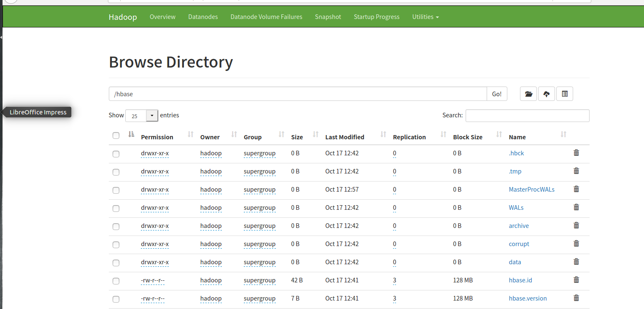This screenshot has height=309, width=644.
Task: Open the corrupt directory link
Action: [519, 244]
